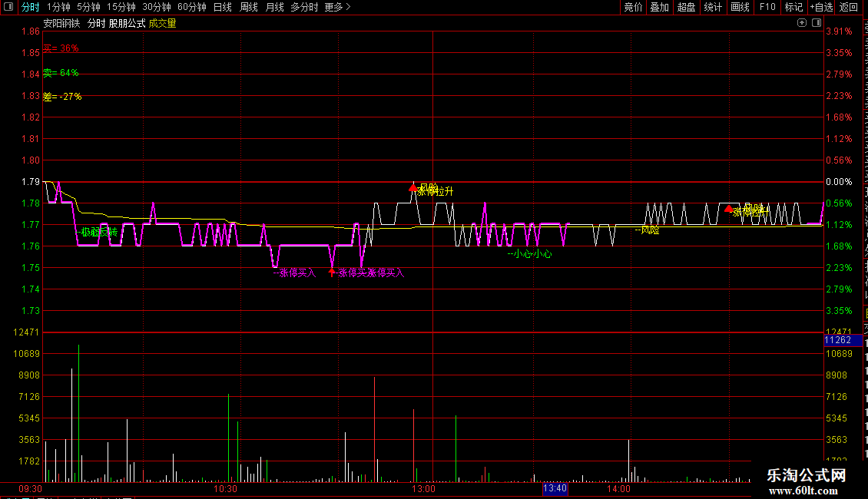The width and height of the screenshot is (868, 499).
Task: Click the 安阳钢铁 stock name
Action: coord(61,23)
